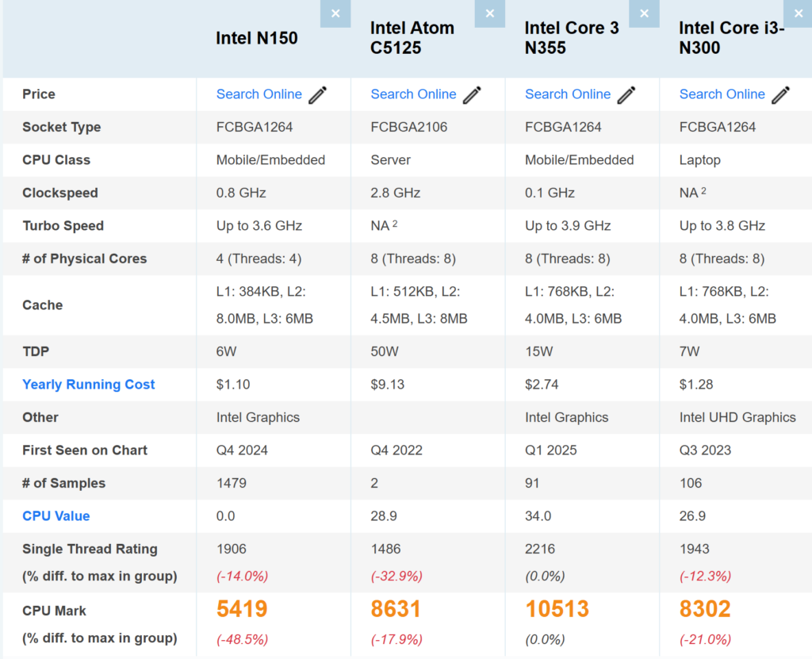812x659 pixels.
Task: Select the Intel N150 column heading
Action: pyautogui.click(x=257, y=38)
